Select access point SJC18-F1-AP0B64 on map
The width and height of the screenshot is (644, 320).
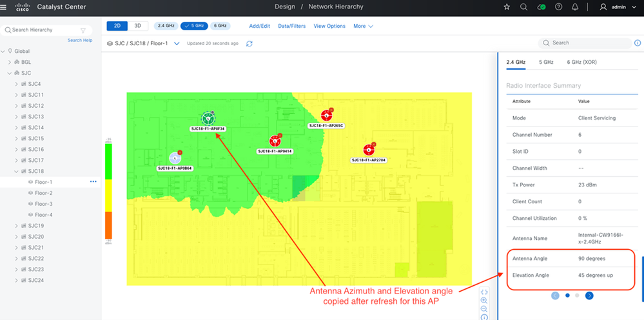(175, 157)
